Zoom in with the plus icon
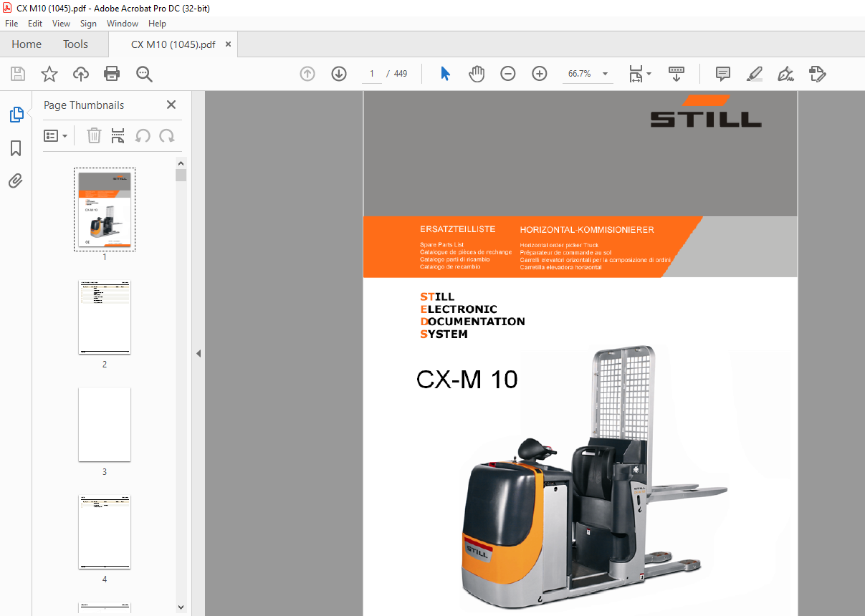The width and height of the screenshot is (865, 616). pos(540,74)
